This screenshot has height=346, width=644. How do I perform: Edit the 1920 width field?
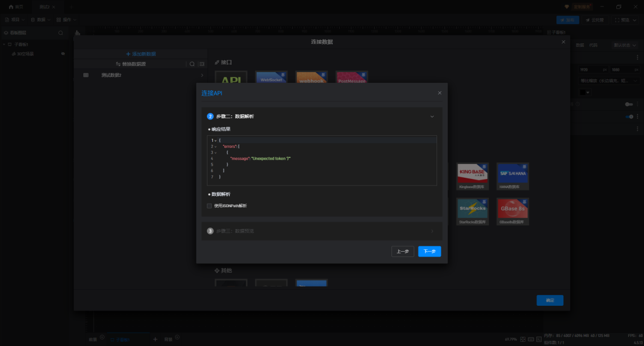pyautogui.click(x=593, y=70)
